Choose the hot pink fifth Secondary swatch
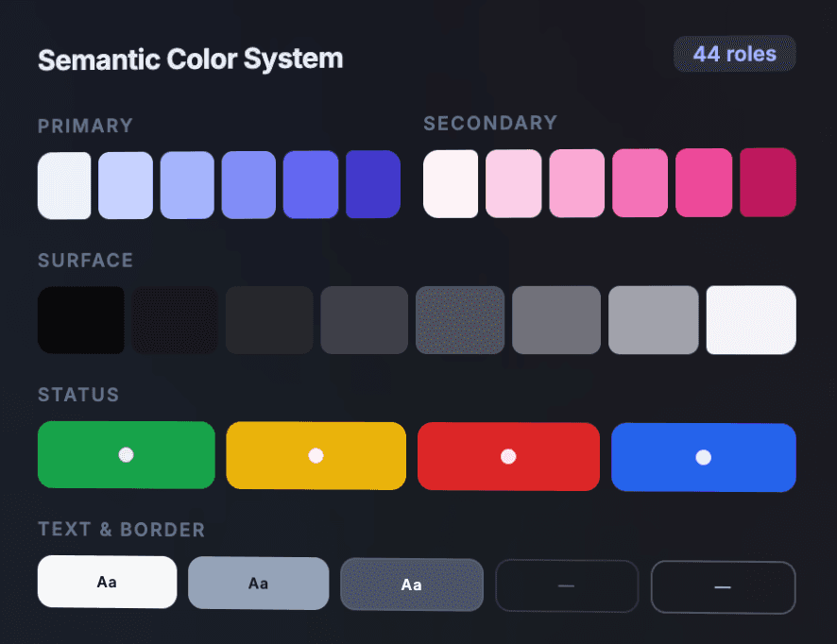This screenshot has width=837, height=644. coord(704,182)
